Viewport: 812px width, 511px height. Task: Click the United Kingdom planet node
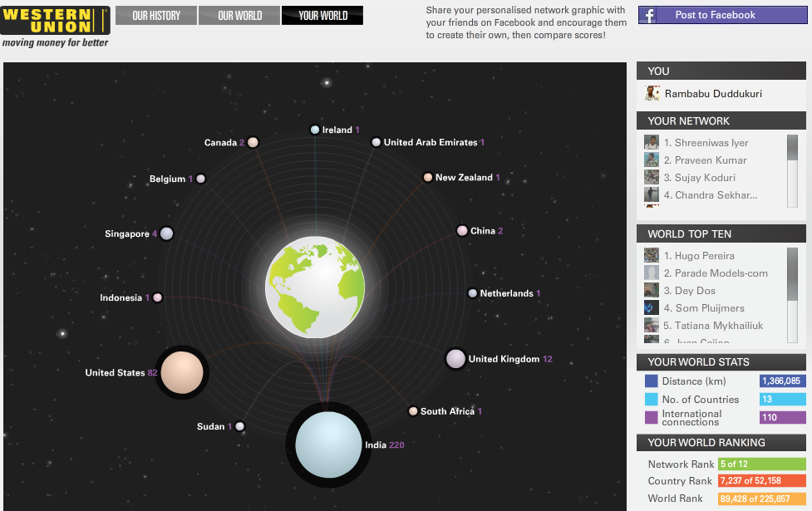coord(455,359)
